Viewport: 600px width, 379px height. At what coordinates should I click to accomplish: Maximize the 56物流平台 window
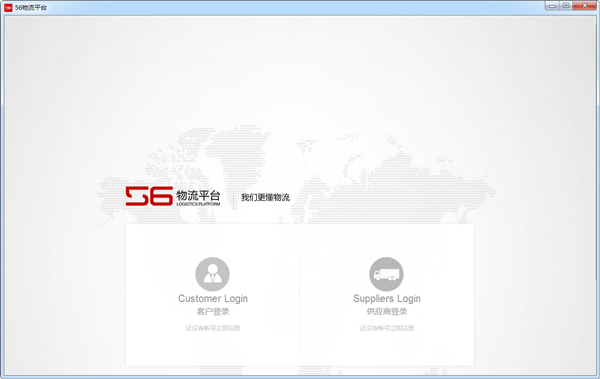tap(566, 6)
